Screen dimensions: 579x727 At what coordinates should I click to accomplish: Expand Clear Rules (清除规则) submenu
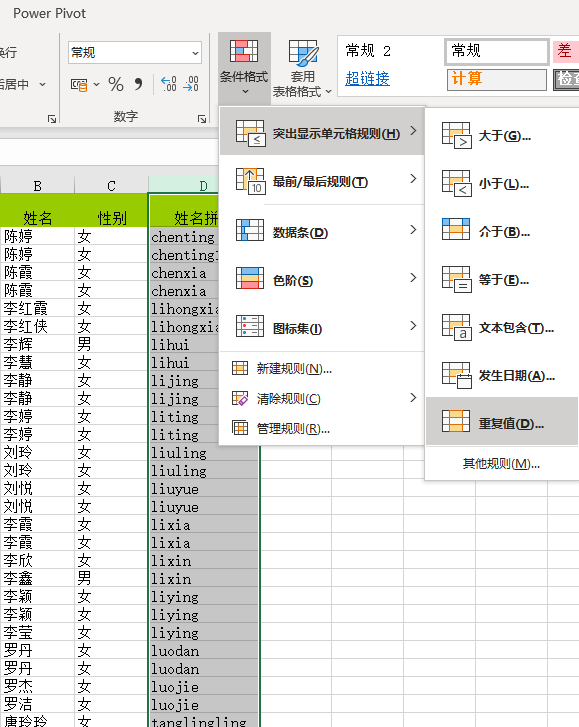coord(321,398)
